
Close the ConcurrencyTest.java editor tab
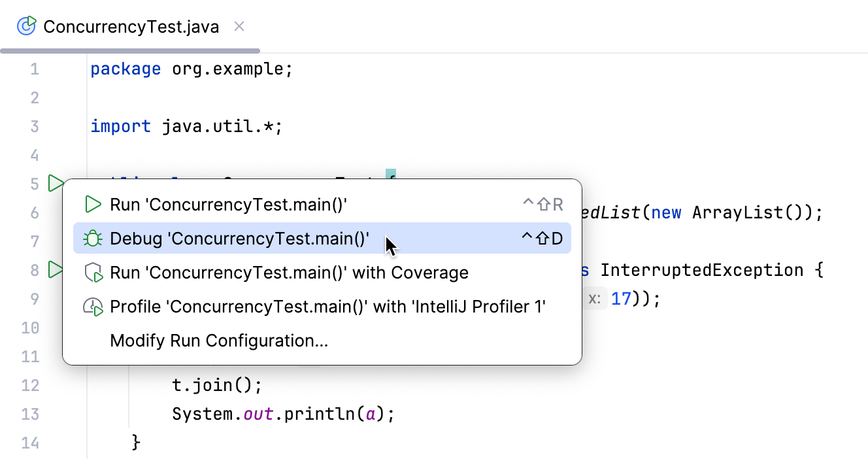(x=239, y=26)
